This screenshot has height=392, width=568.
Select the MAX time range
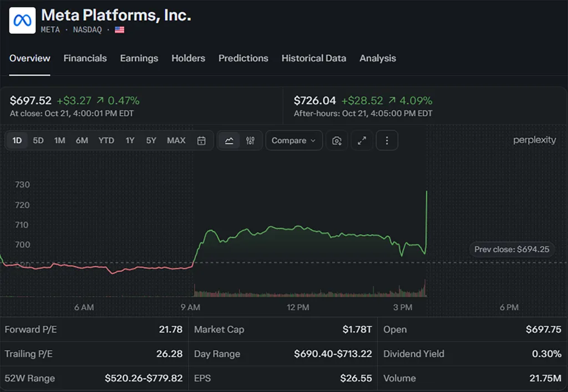(176, 140)
